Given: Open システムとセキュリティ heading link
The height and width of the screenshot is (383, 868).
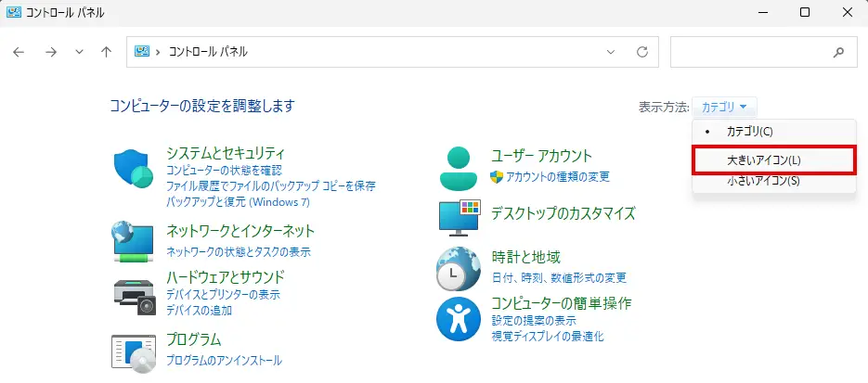Looking at the screenshot, I should pyautogui.click(x=226, y=153).
